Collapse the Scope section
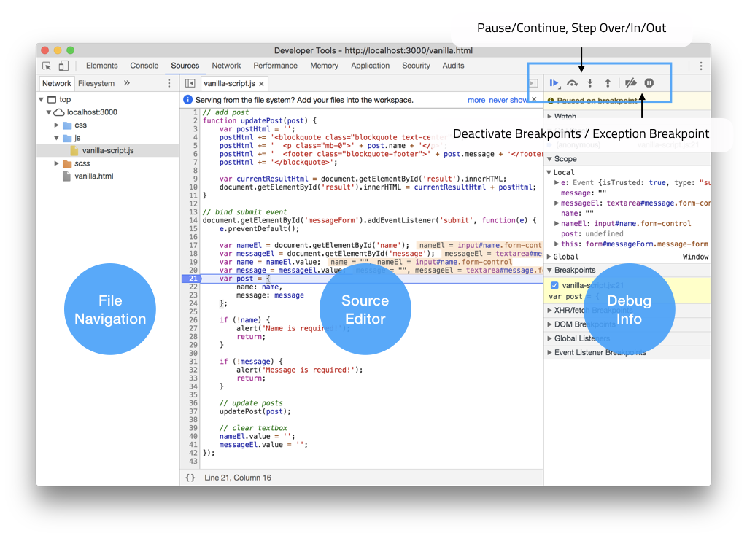 [x=550, y=159]
